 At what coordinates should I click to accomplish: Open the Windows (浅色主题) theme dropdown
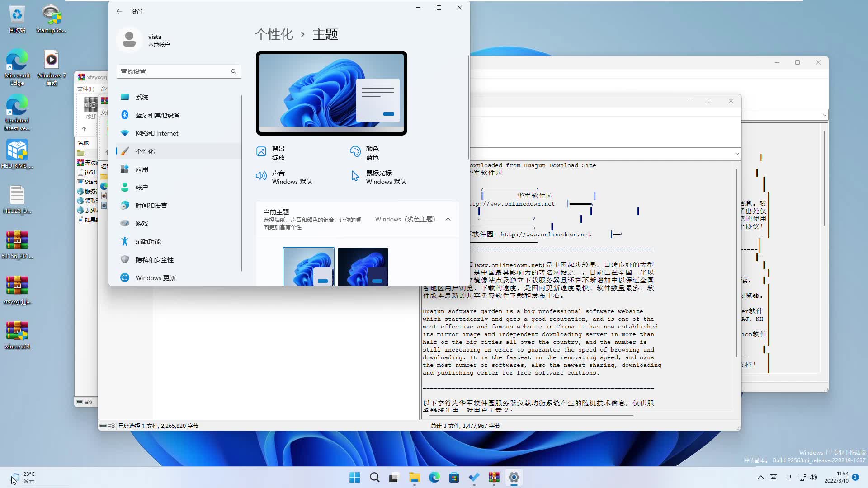(x=406, y=219)
